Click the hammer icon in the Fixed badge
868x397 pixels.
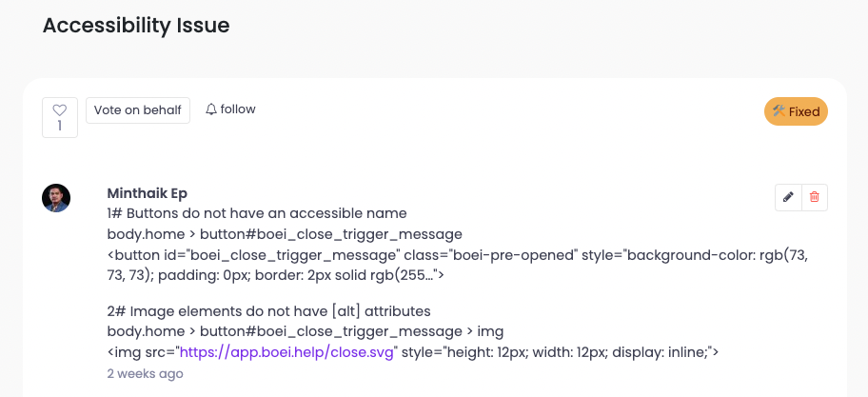[x=779, y=111]
